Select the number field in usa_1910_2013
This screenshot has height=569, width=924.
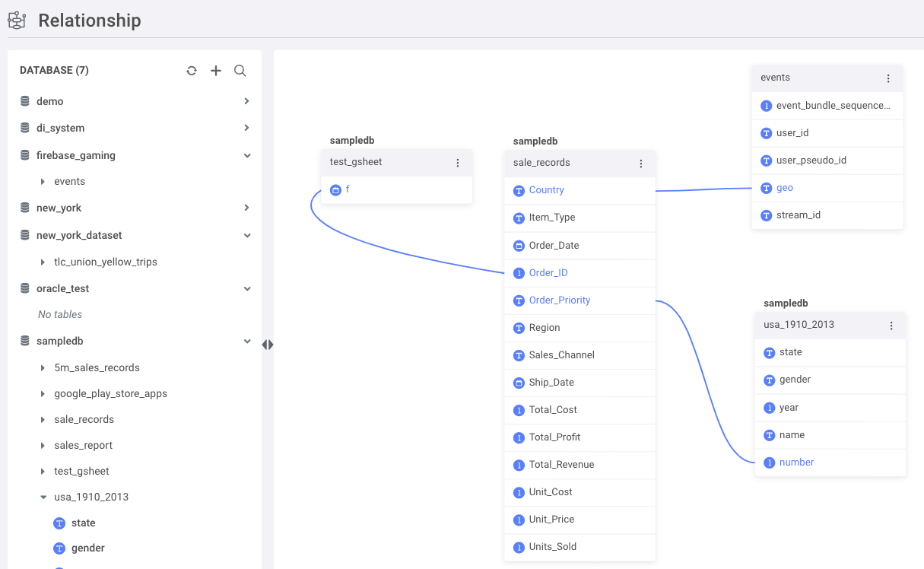(x=796, y=463)
